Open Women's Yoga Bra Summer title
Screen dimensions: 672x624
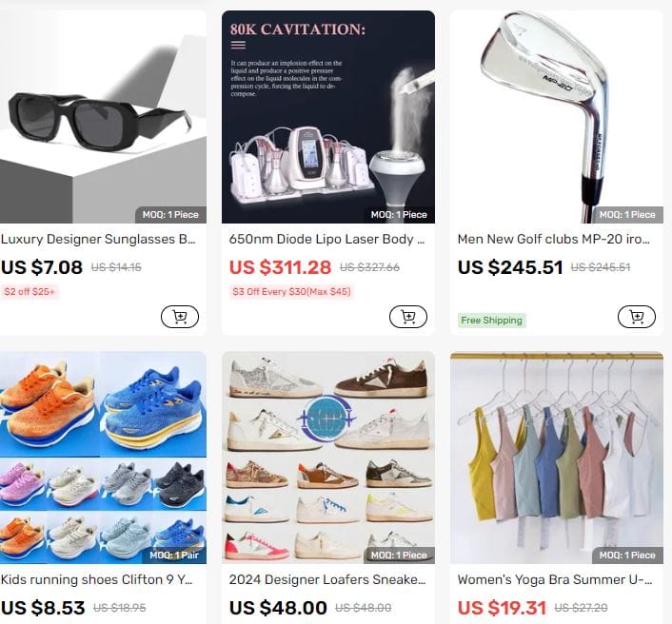(555, 579)
